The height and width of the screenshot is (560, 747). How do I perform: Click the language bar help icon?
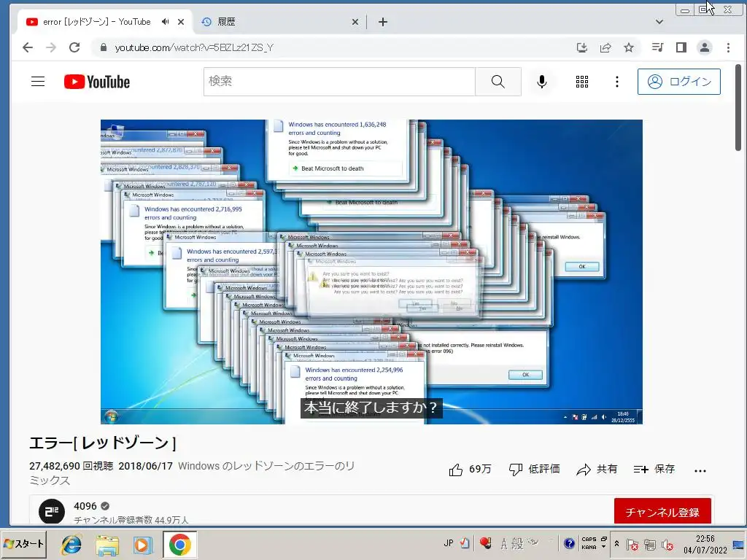coord(569,543)
